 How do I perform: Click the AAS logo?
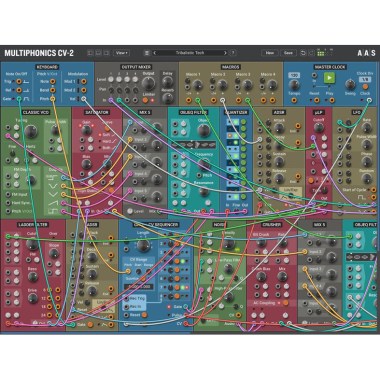point(366,53)
